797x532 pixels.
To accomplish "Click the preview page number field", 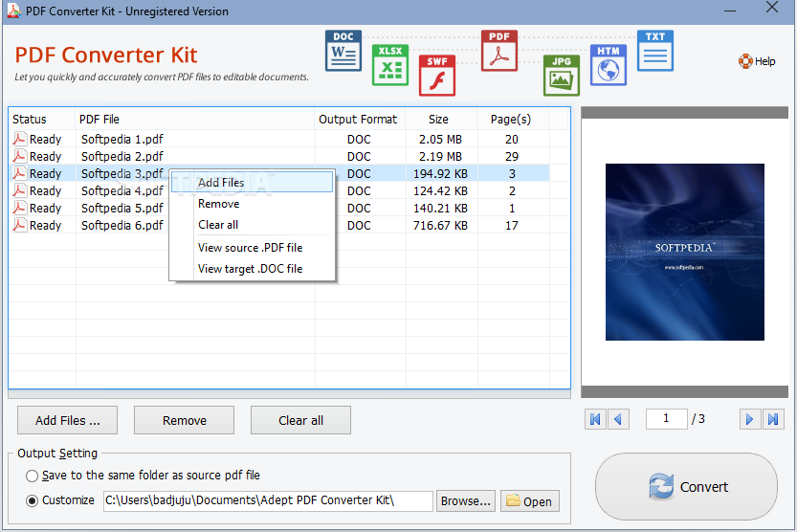I will pos(666,419).
